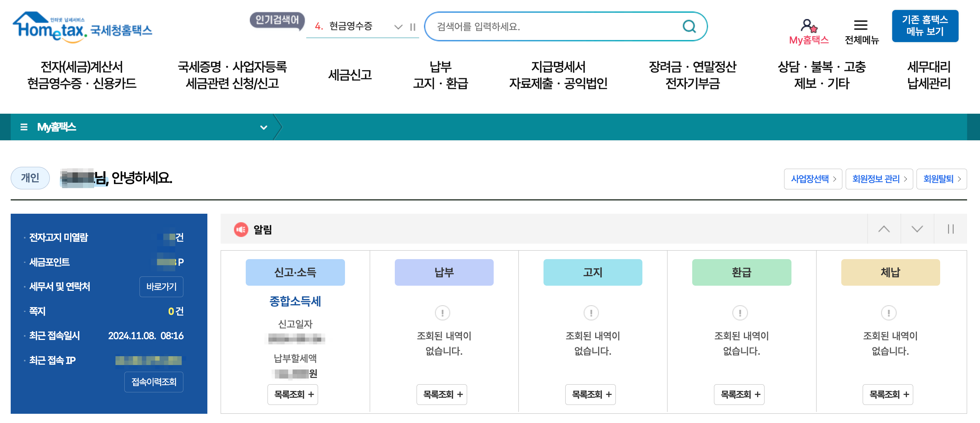This screenshot has height=423, width=980.
Task: Open My홈택스 user icon
Action: (x=808, y=26)
